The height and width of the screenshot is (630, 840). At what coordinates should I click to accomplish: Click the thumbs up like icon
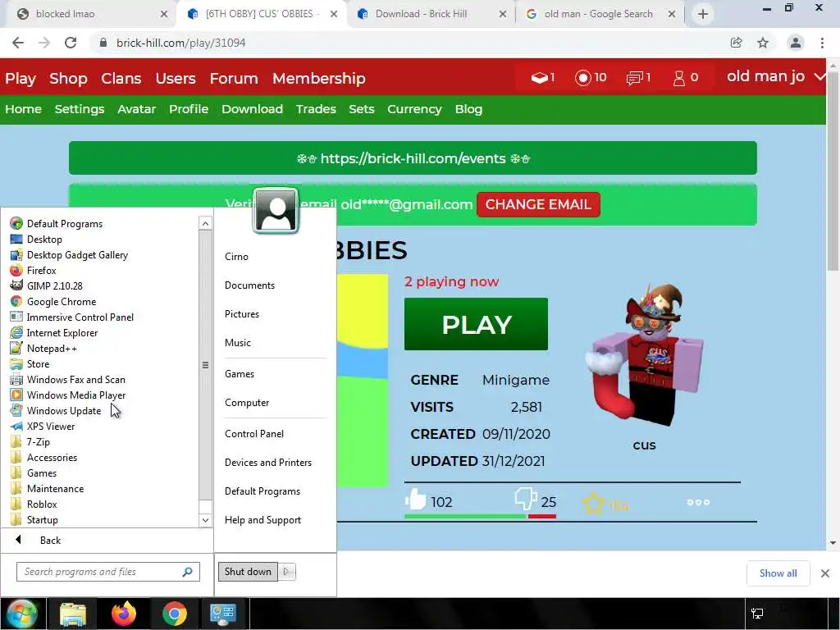pyautogui.click(x=415, y=500)
